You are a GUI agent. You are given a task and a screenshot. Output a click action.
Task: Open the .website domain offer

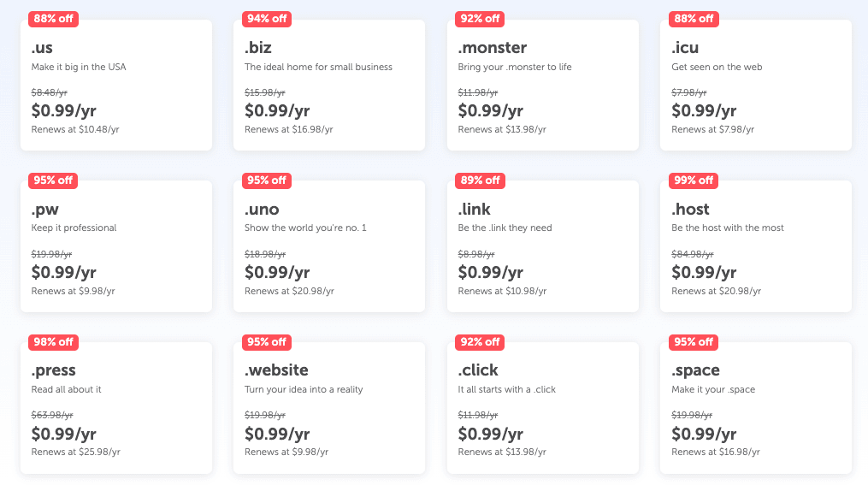pyautogui.click(x=329, y=408)
